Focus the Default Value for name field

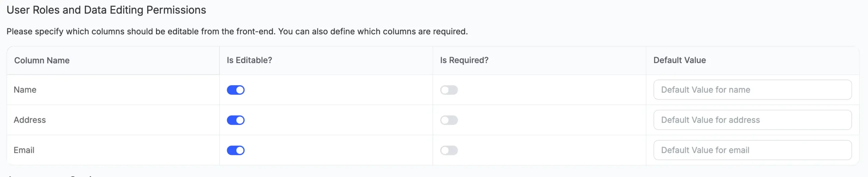point(752,90)
